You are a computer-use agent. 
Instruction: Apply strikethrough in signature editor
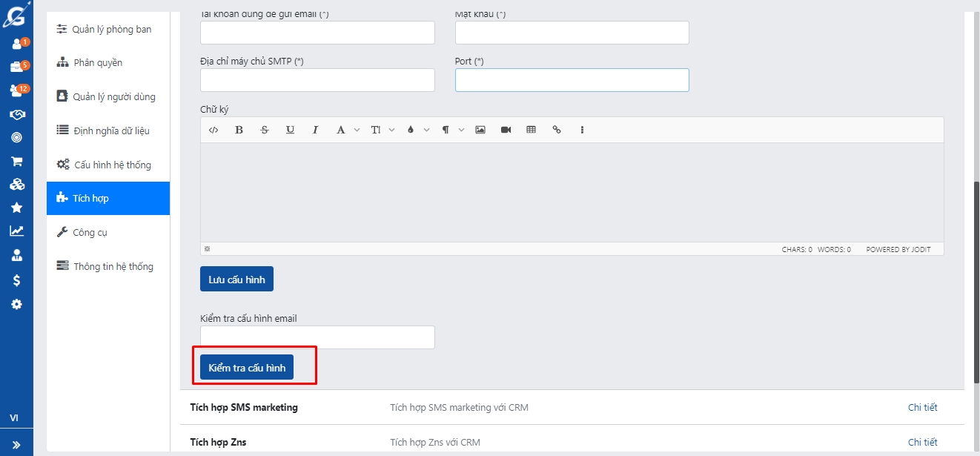click(x=265, y=130)
